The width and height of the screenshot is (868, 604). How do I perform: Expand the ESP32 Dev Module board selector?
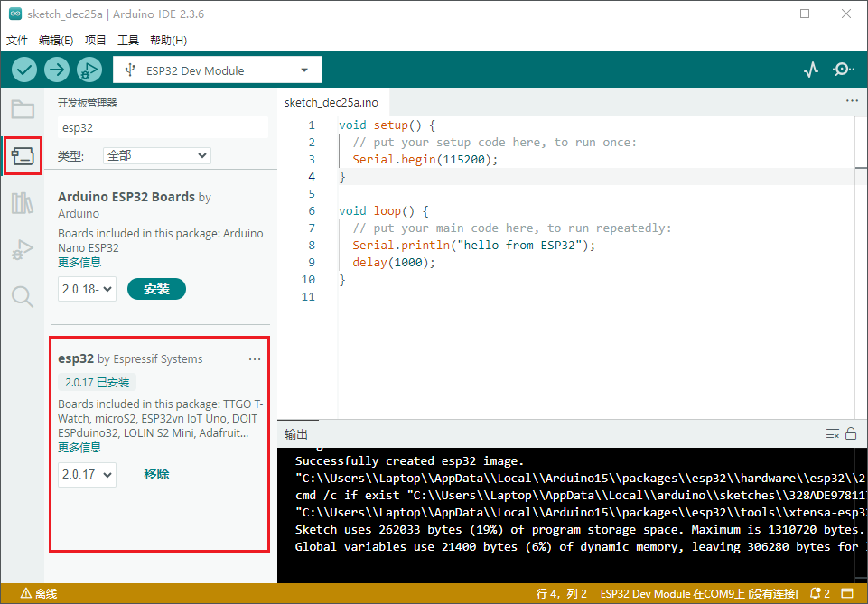click(217, 70)
